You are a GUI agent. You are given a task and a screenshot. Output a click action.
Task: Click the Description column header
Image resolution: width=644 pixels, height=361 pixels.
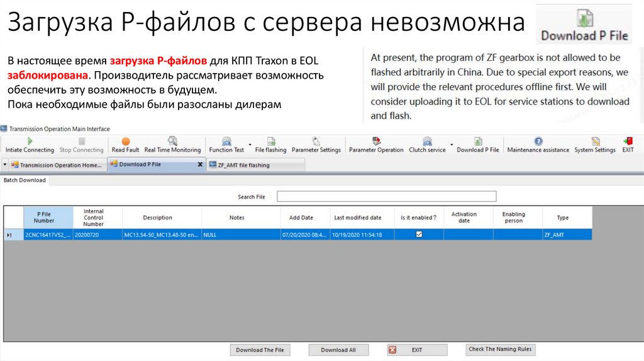click(x=162, y=218)
